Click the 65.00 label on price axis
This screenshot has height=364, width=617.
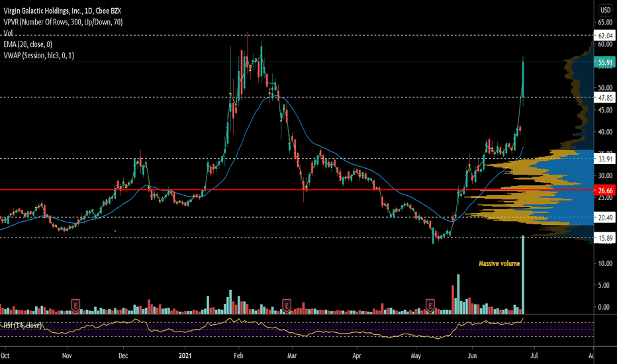point(605,23)
